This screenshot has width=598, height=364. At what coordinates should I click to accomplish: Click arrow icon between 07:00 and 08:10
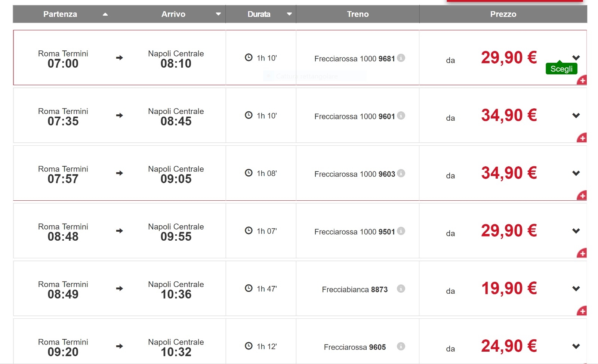click(x=120, y=58)
